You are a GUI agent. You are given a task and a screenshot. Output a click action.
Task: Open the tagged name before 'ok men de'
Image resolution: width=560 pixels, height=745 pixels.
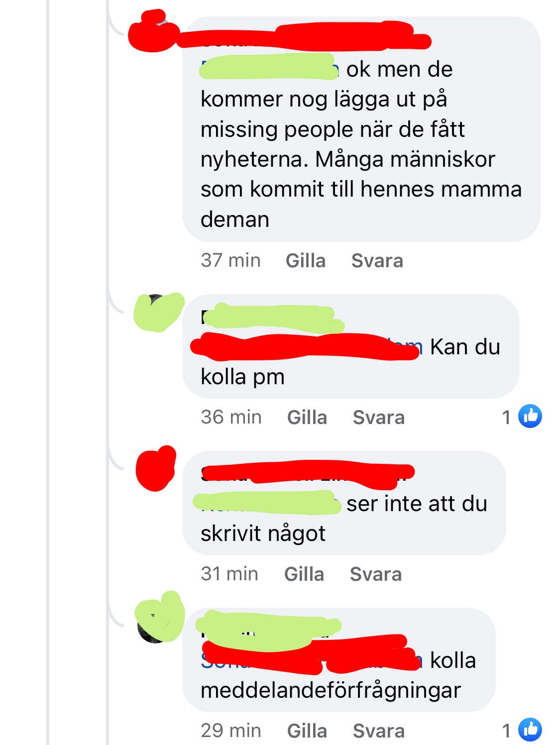[x=269, y=68]
